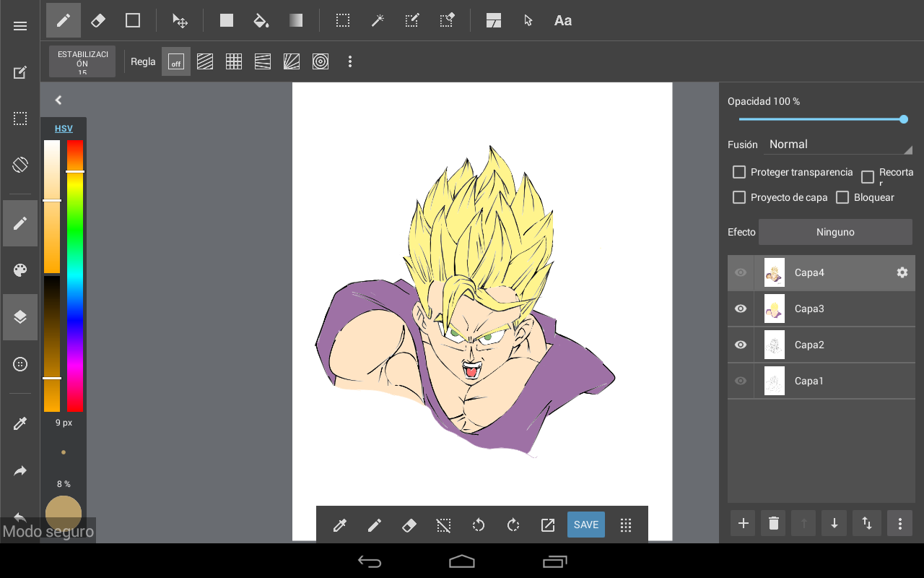
Task: Activate the Magic Wand selection tool
Action: tap(378, 21)
